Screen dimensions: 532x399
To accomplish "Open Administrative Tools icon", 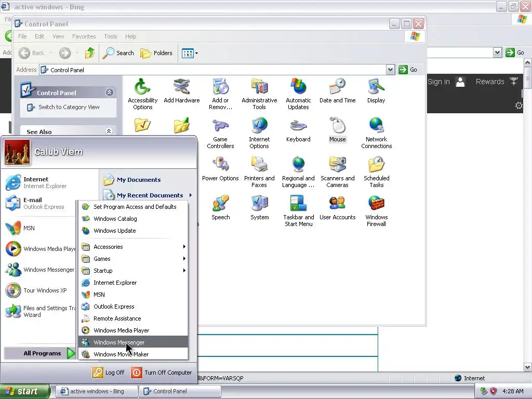I will tap(259, 94).
